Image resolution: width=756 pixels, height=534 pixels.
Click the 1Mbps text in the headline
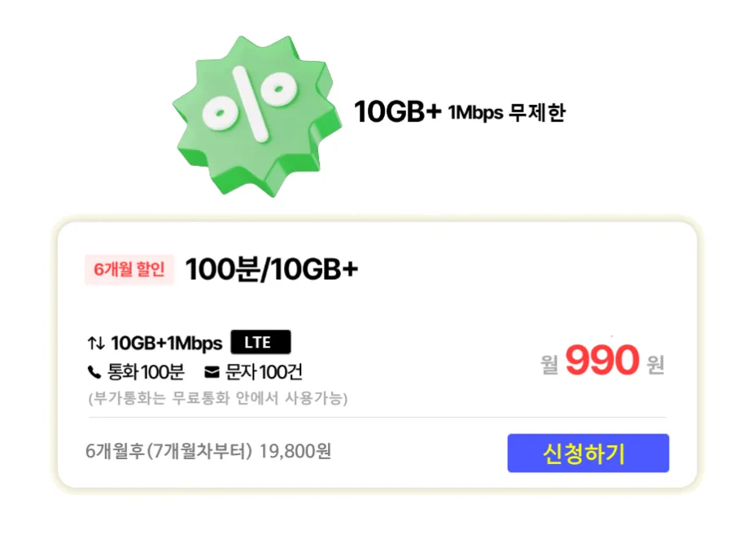click(476, 113)
